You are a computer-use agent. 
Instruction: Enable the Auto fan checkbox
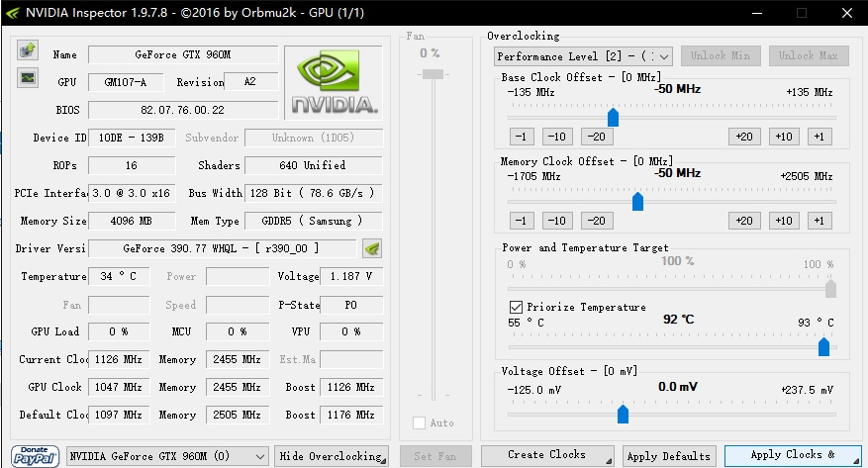419,423
